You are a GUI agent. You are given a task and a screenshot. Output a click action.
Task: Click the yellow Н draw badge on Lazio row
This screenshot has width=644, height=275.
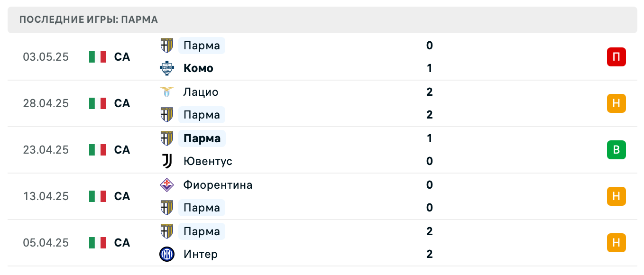[x=616, y=103]
